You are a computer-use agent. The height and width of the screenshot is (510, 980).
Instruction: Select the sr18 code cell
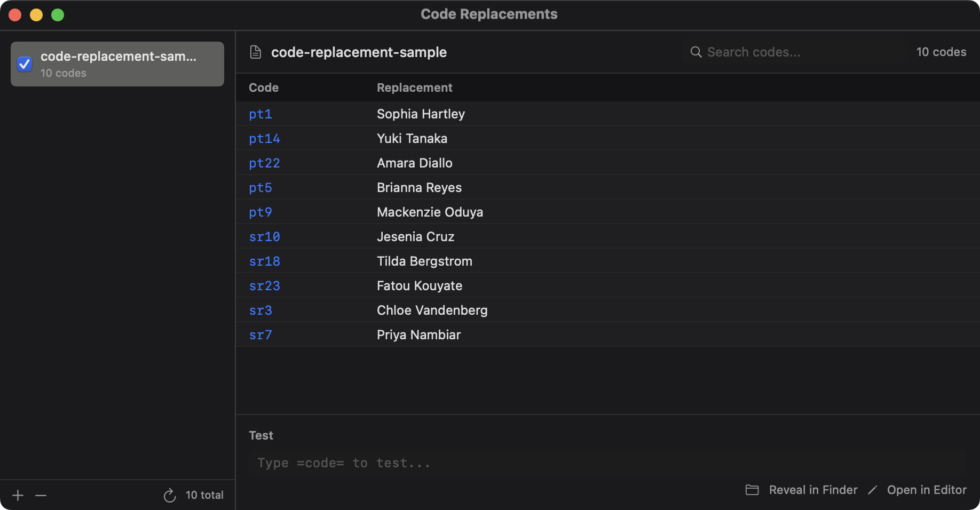(x=264, y=261)
